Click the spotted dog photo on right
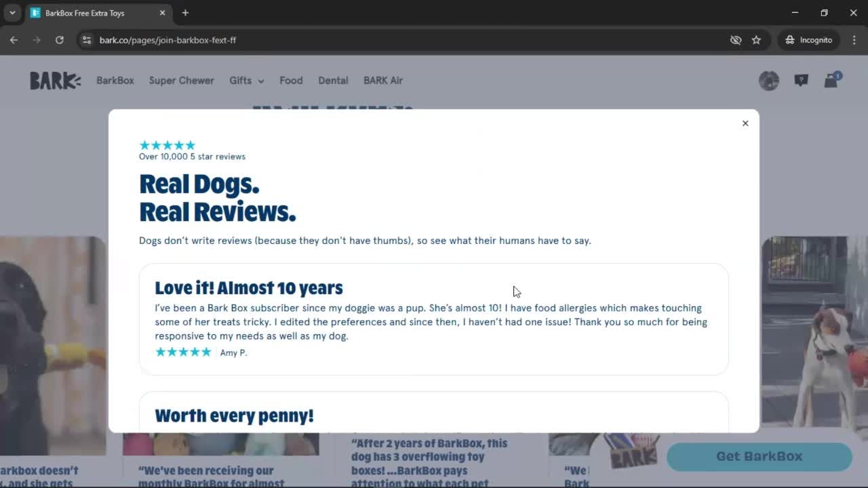The width and height of the screenshot is (868, 488). click(x=814, y=332)
